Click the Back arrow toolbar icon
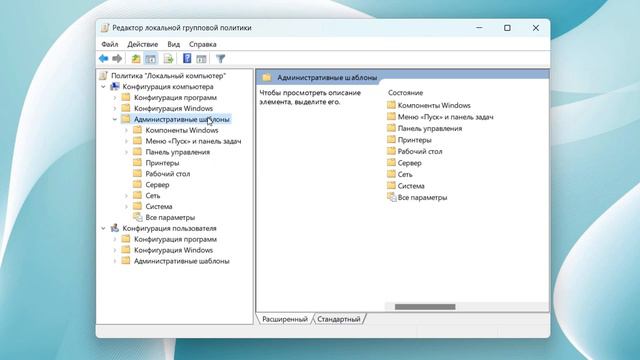The image size is (640, 360). [x=104, y=59]
